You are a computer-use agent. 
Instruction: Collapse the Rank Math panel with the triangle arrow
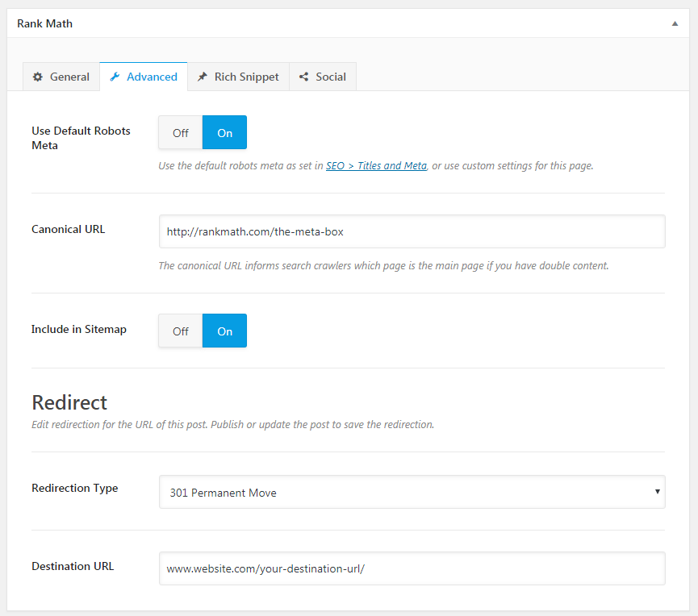tap(675, 23)
